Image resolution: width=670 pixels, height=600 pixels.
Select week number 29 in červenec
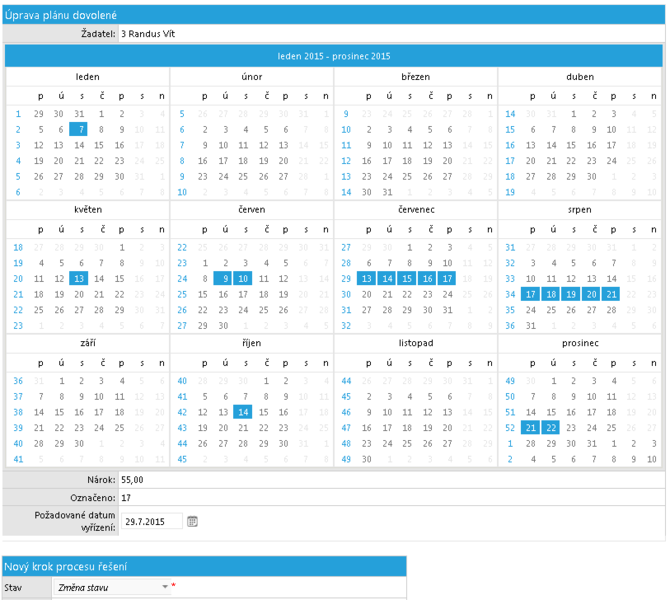pos(346,279)
